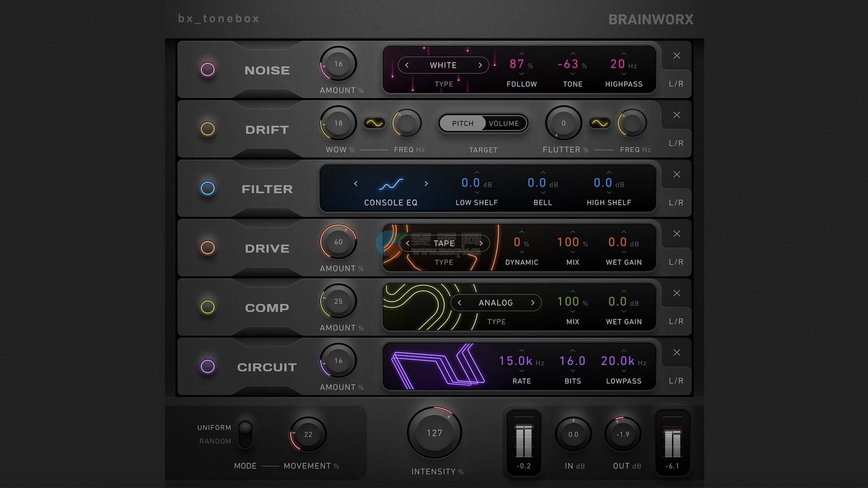Flip the Uniform/Random mode switch
868x488 pixels.
click(245, 434)
